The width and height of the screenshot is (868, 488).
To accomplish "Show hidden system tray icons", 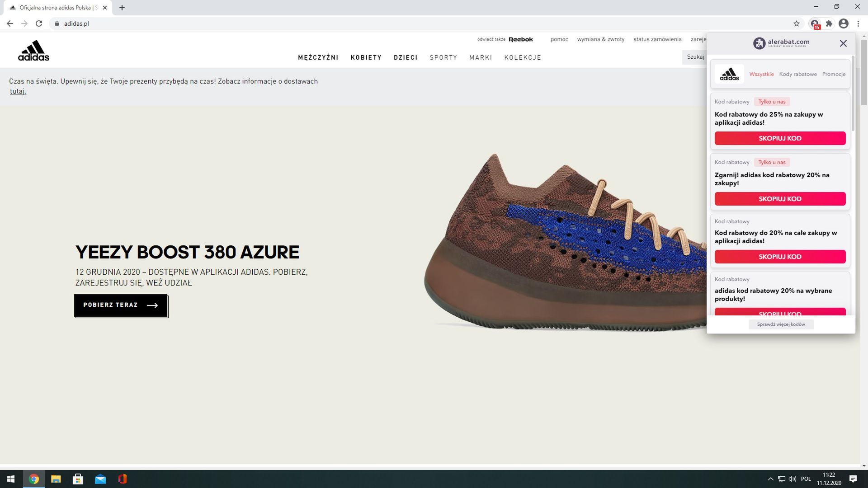I will tap(770, 479).
